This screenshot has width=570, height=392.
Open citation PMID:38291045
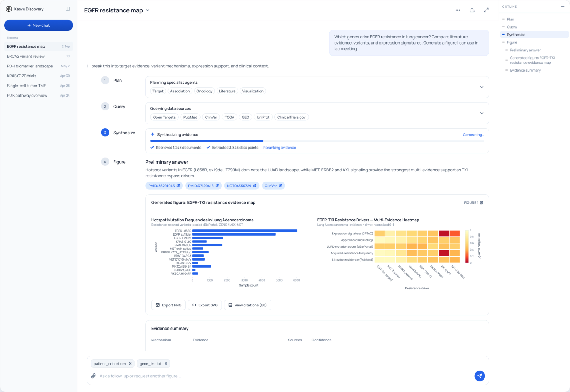pyautogui.click(x=164, y=186)
